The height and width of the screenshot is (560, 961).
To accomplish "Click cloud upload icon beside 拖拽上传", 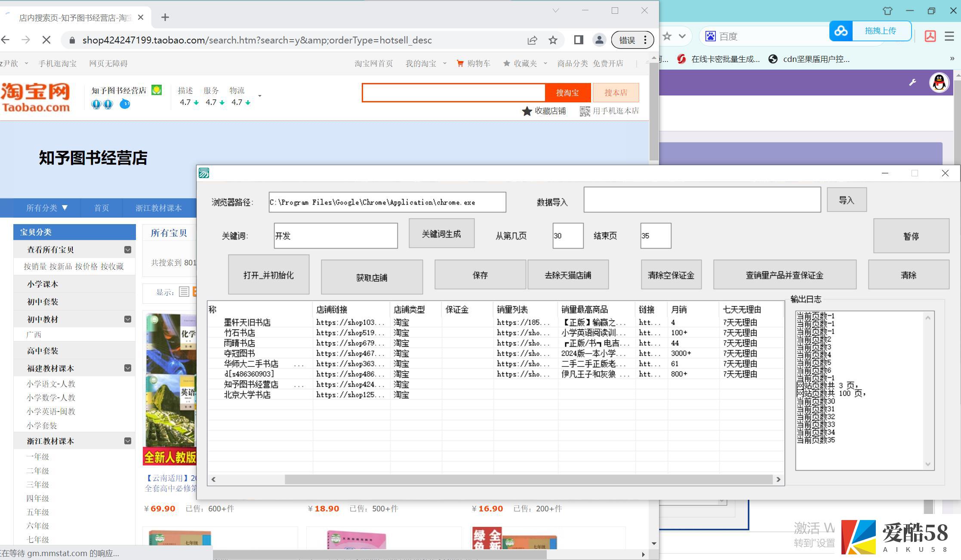I will [841, 31].
